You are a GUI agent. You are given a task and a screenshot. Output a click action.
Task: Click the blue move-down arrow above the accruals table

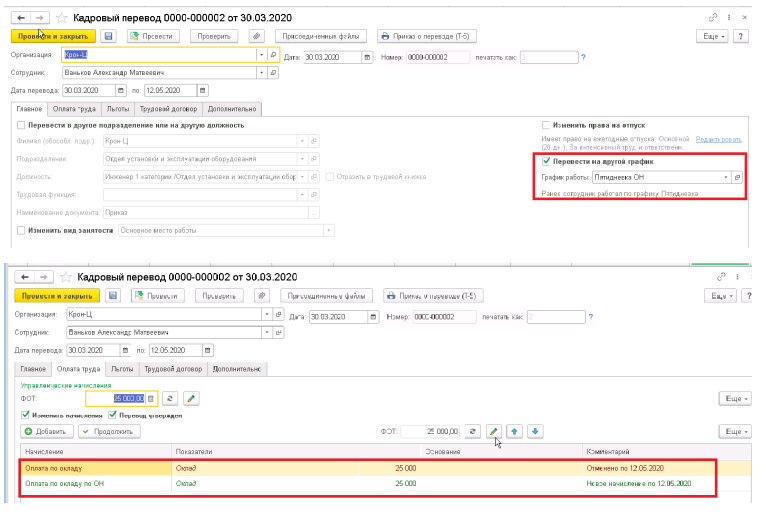pos(535,431)
